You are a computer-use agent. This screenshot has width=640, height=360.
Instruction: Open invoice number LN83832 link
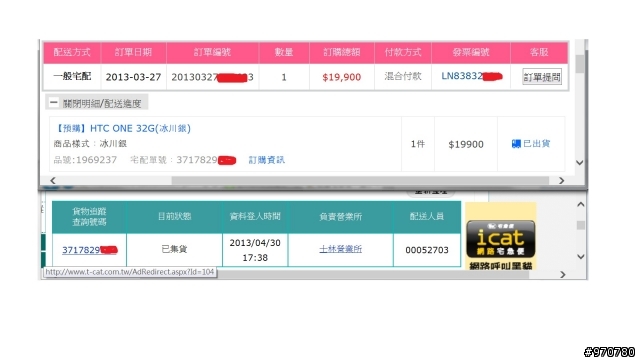point(471,76)
